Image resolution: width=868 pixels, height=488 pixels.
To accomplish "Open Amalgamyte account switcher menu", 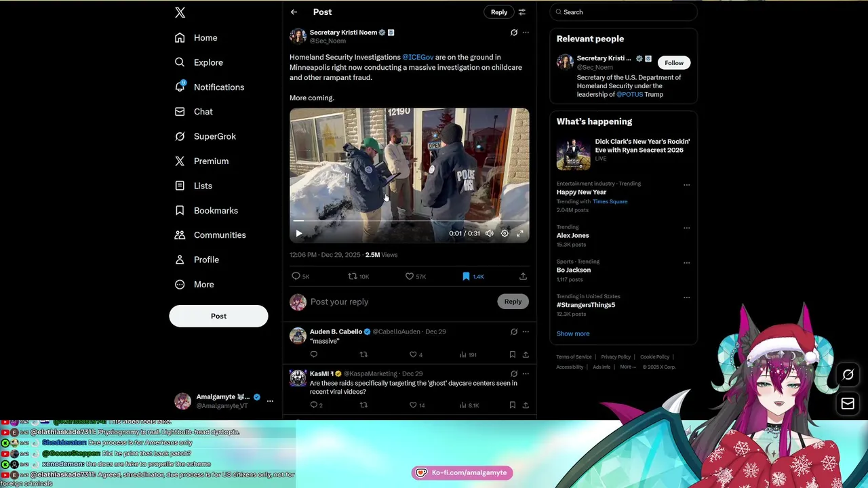I will pos(224,401).
